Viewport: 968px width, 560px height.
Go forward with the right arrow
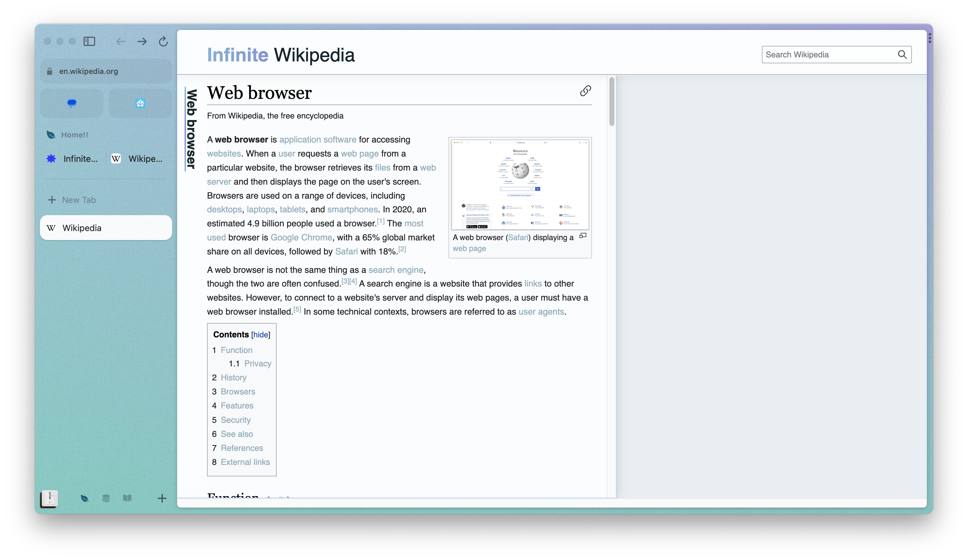click(142, 41)
